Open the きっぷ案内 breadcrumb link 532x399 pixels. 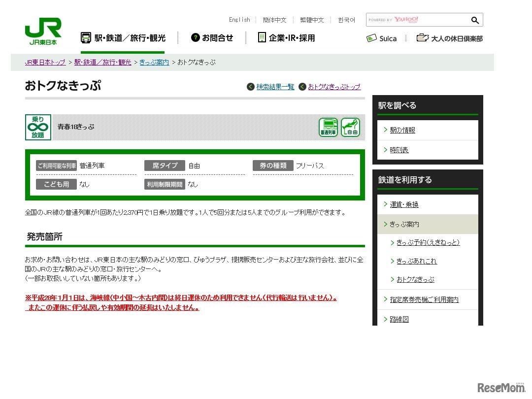(154, 62)
